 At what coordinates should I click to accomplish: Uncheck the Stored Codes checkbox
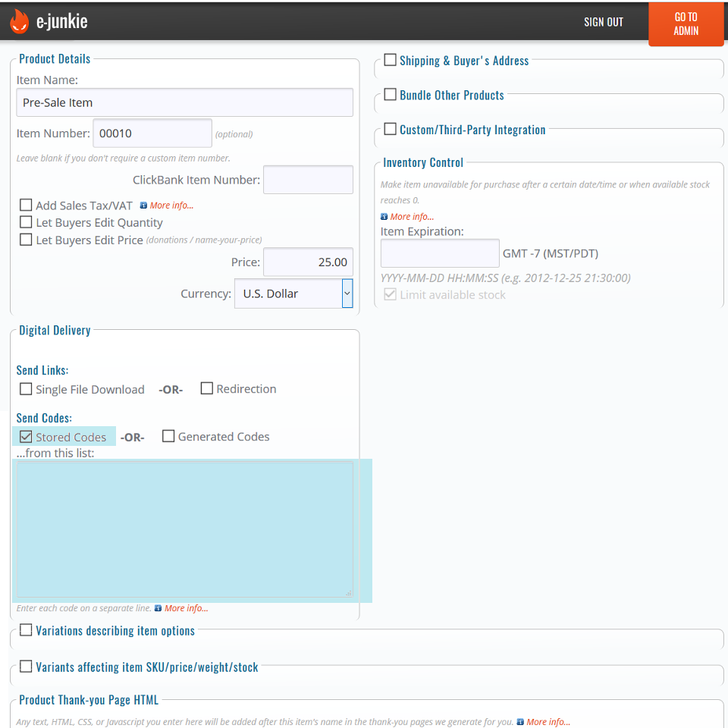27,437
